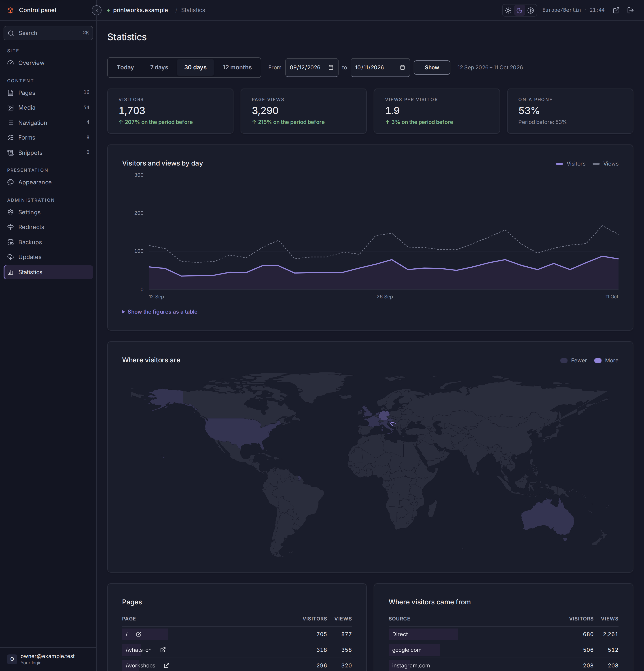Open the /workshops external link icon
Viewport: 644px width, 671px height.
167,666
